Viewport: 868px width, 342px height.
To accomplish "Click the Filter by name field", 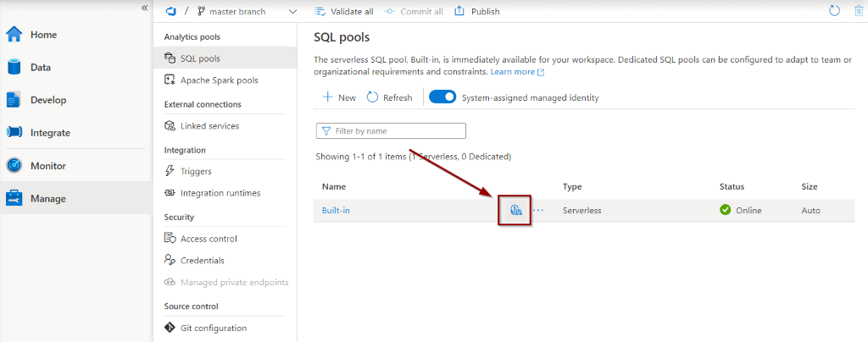I will pyautogui.click(x=391, y=131).
